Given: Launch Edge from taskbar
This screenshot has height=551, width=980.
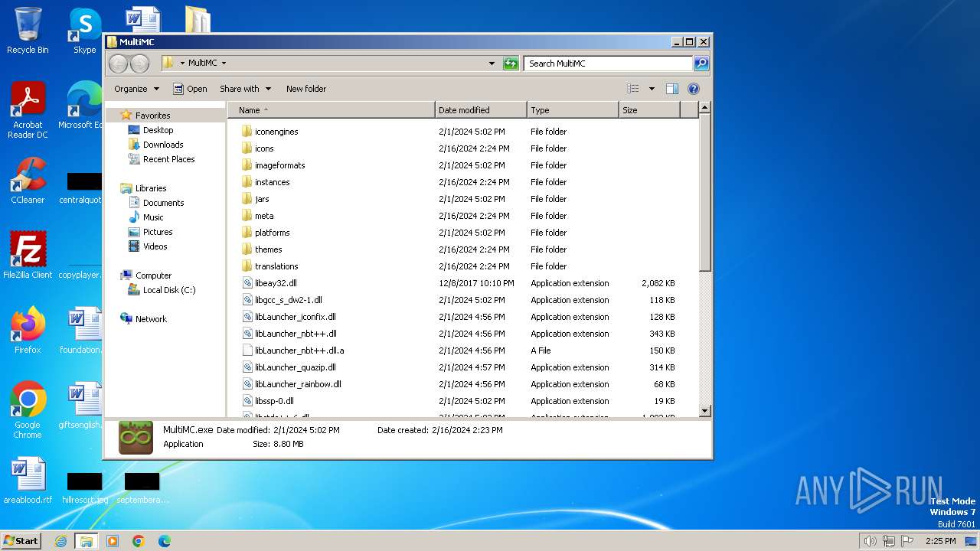Looking at the screenshot, I should (x=164, y=541).
